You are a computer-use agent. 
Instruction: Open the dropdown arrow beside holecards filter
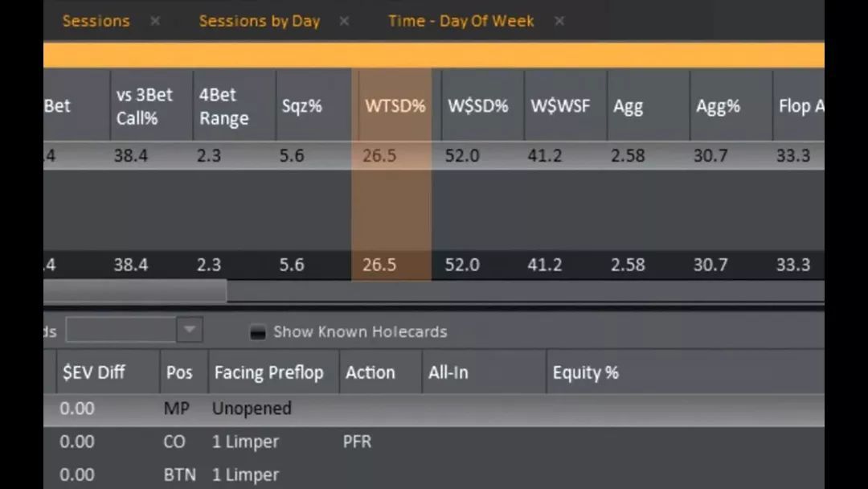(190, 330)
